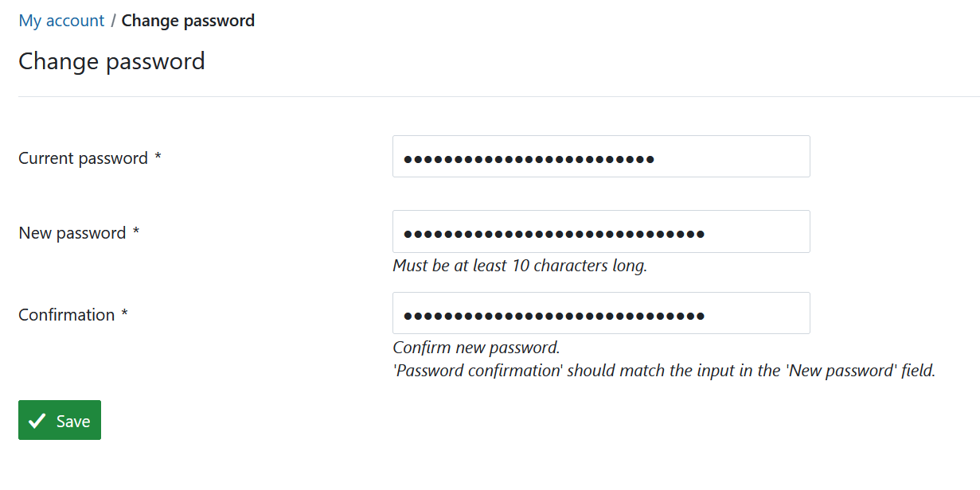Click the asterisk beside New password
Screen dimensions: 980x490
point(136,232)
